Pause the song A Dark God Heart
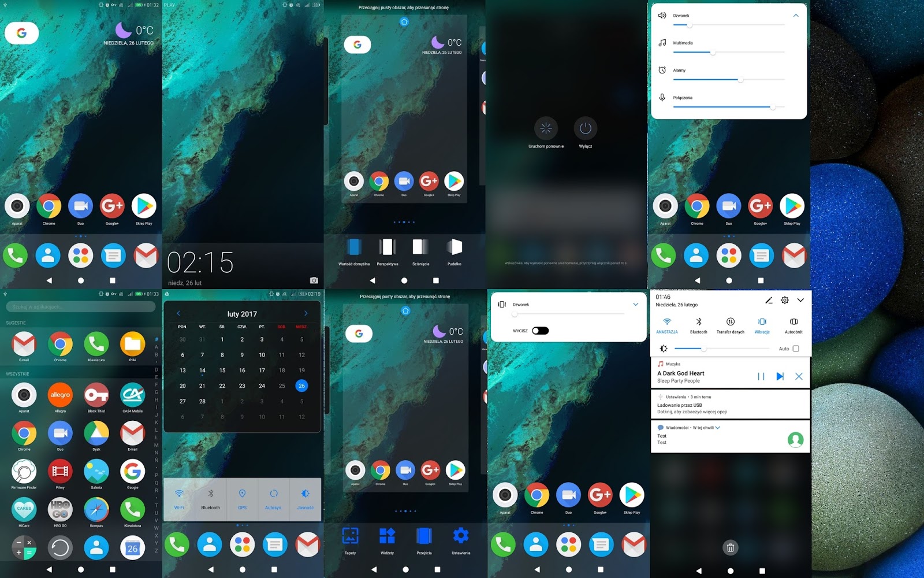The image size is (924, 578). pyautogui.click(x=761, y=376)
